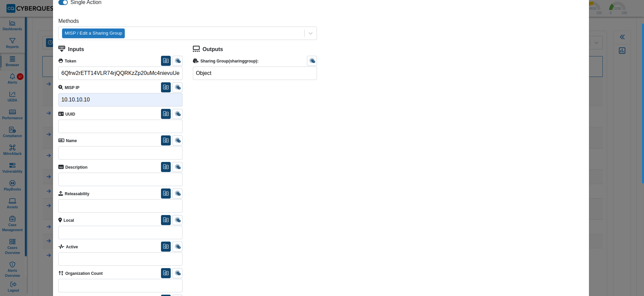Click the camera icon beside UUID

click(166, 114)
